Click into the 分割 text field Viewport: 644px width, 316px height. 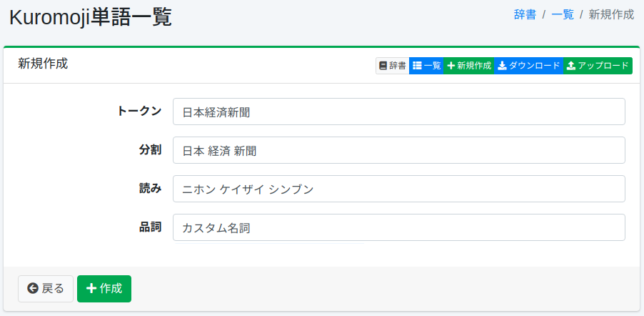[398, 150]
